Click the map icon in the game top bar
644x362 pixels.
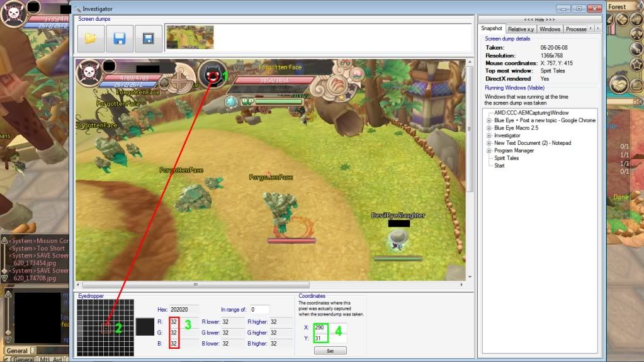622,20
